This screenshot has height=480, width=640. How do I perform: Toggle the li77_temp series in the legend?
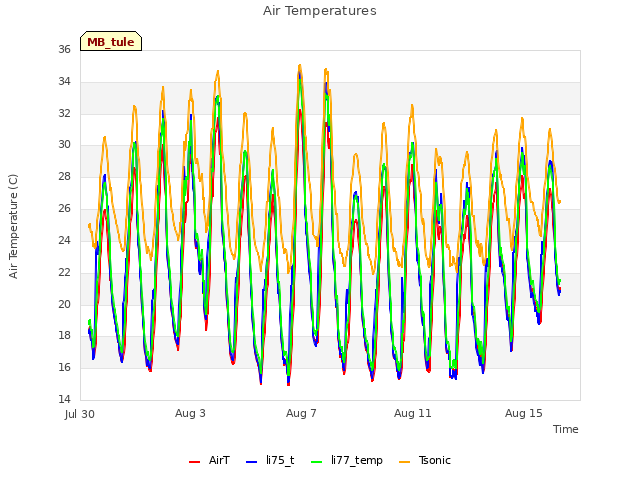pos(347,460)
